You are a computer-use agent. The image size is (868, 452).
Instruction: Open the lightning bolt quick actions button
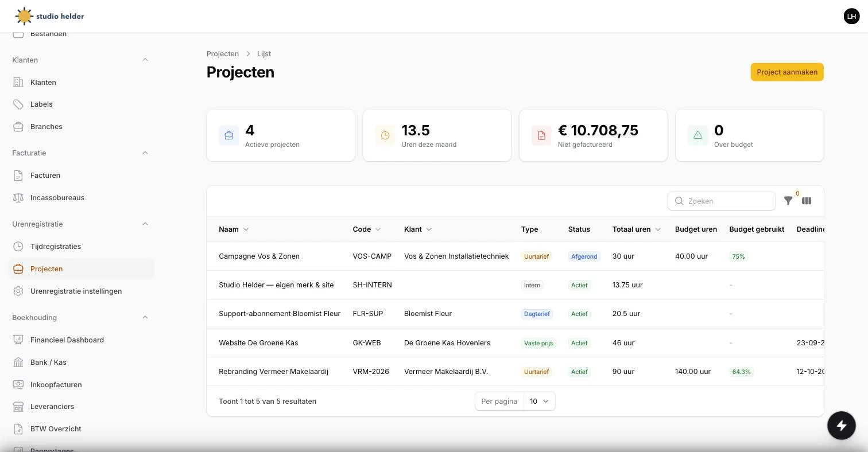coord(842,426)
